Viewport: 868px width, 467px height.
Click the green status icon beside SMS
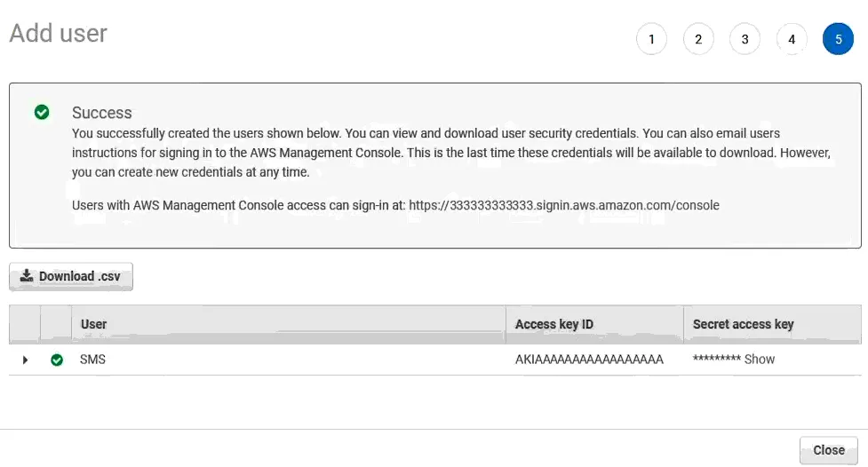pos(57,360)
